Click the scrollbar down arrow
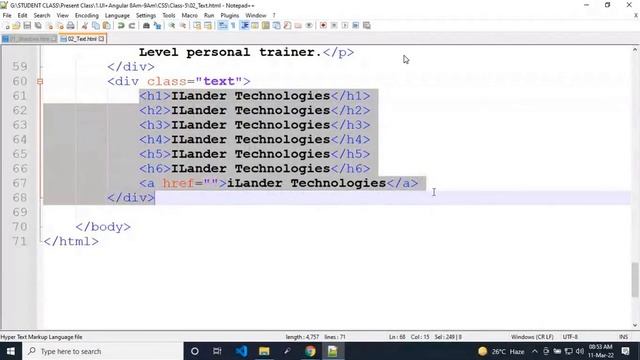Image resolution: width=640 pixels, height=360 pixels. [635, 325]
